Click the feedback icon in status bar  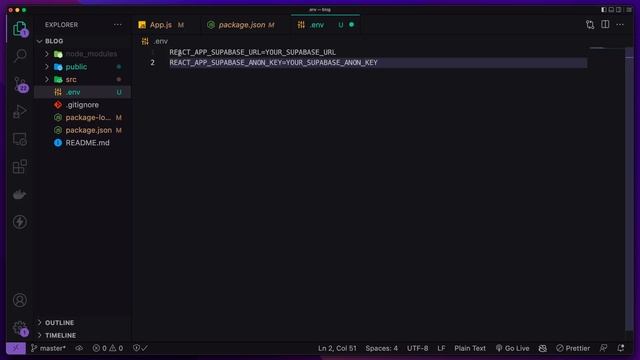(603, 348)
